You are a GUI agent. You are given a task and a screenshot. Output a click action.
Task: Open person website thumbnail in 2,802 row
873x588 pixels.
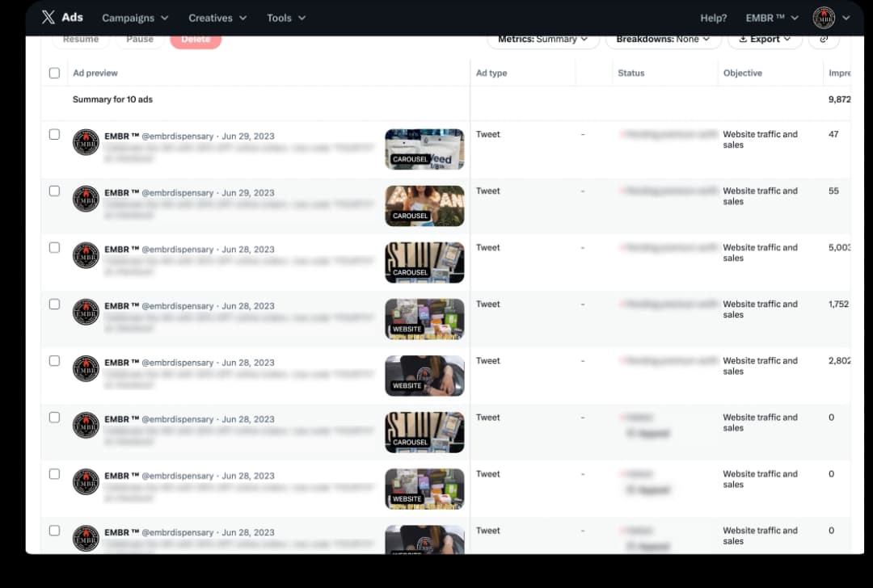tap(424, 376)
